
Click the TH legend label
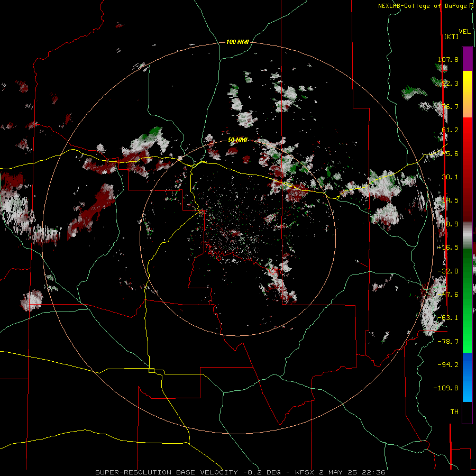[x=454, y=412]
